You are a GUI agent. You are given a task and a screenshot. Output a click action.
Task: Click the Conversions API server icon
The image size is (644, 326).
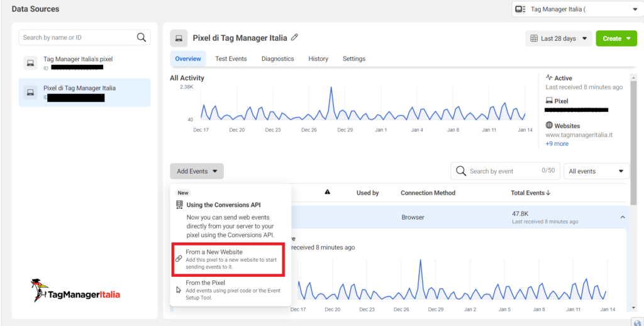tap(179, 205)
